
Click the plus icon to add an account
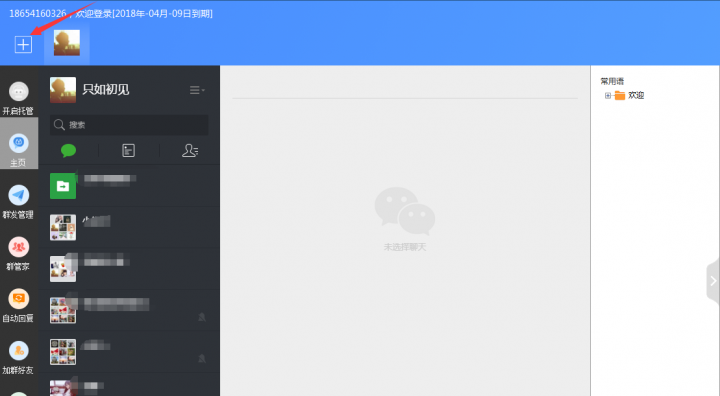23,45
